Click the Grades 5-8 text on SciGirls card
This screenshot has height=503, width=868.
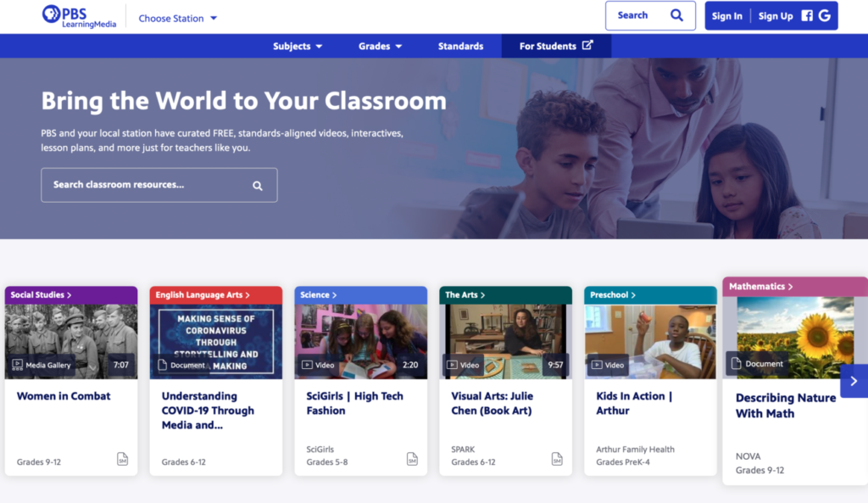coord(327,462)
